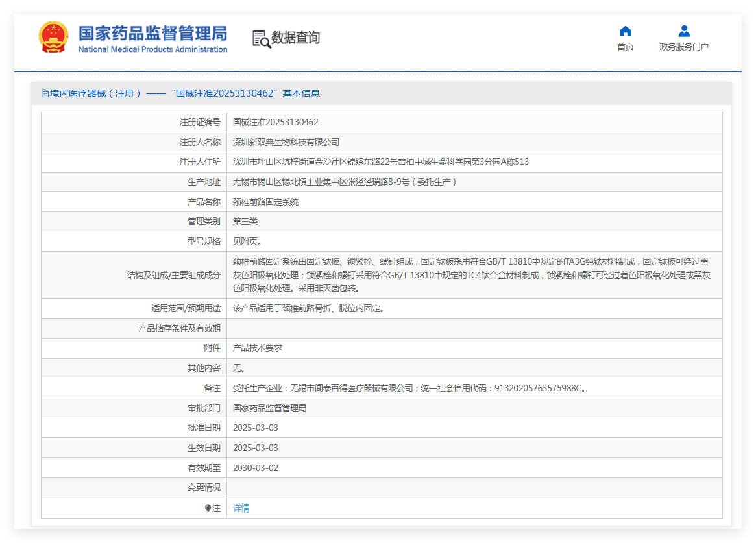The width and height of the screenshot is (756, 543).
Task: Select the 批准日期 date 2025-03-03
Action: [256, 428]
